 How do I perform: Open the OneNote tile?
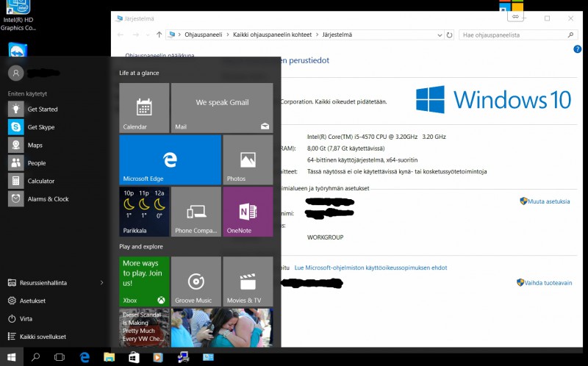[x=248, y=212]
